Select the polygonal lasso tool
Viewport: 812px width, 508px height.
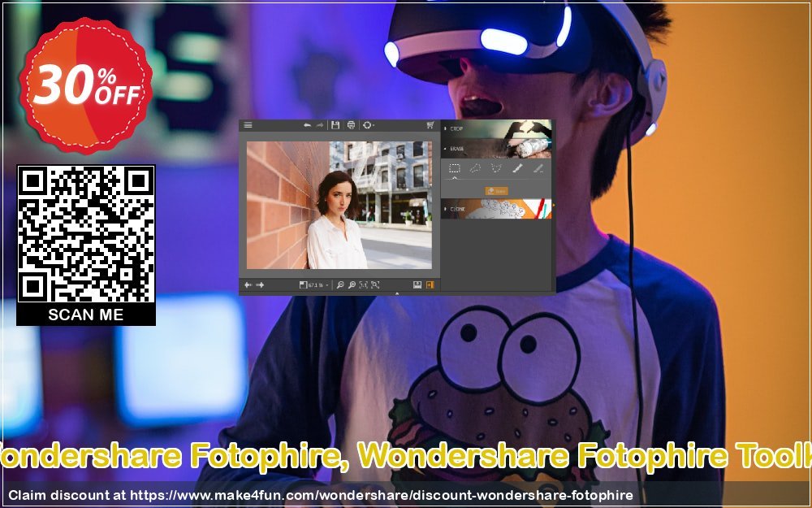[497, 168]
